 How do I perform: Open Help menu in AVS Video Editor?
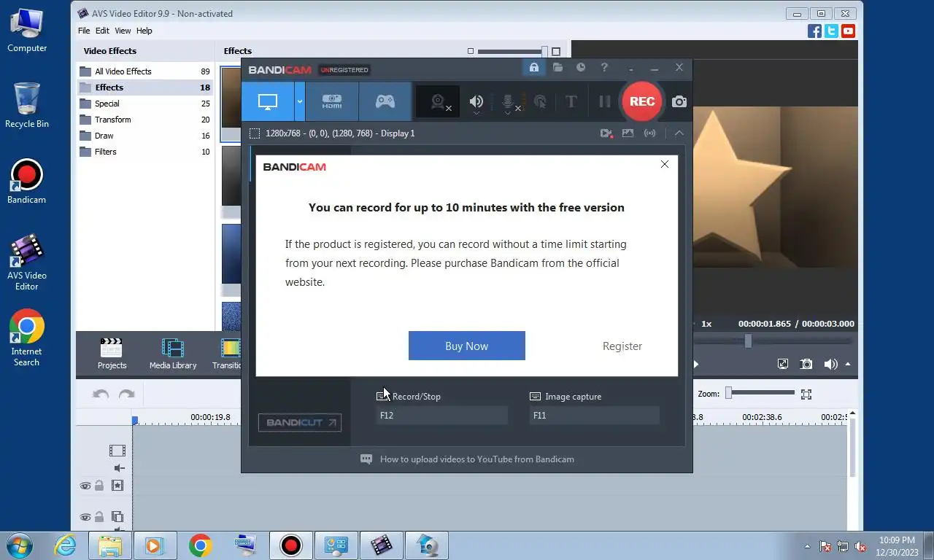[144, 31]
